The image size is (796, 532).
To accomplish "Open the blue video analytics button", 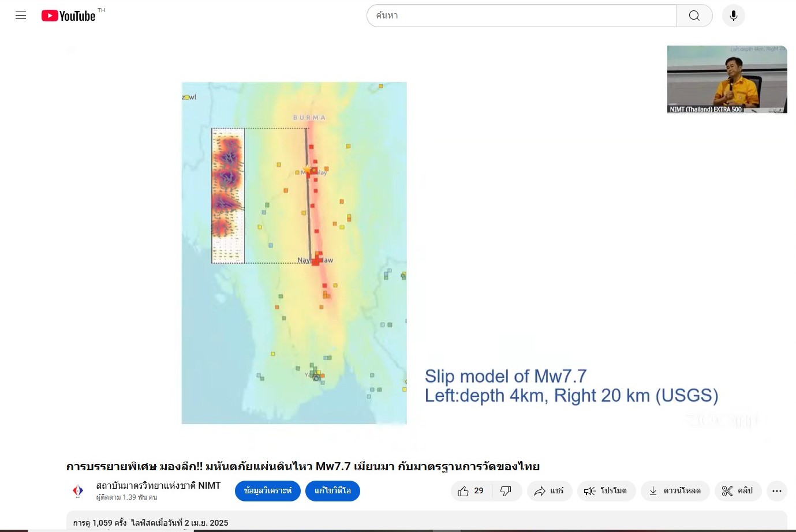I will pos(267,491).
